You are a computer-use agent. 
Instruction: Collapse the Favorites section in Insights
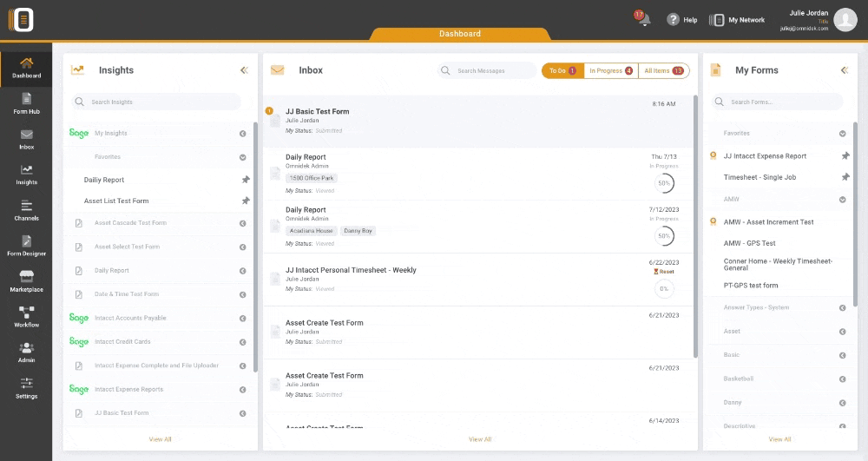click(x=243, y=158)
